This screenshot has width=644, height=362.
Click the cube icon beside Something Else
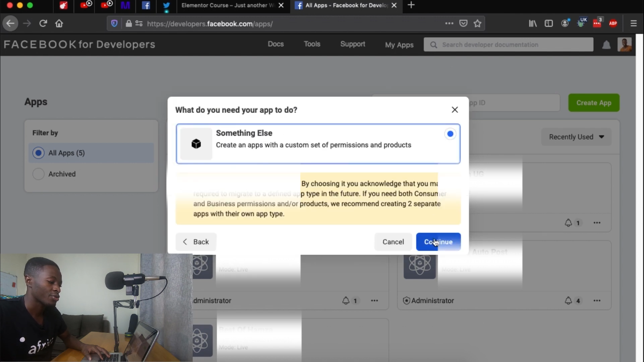[196, 144]
